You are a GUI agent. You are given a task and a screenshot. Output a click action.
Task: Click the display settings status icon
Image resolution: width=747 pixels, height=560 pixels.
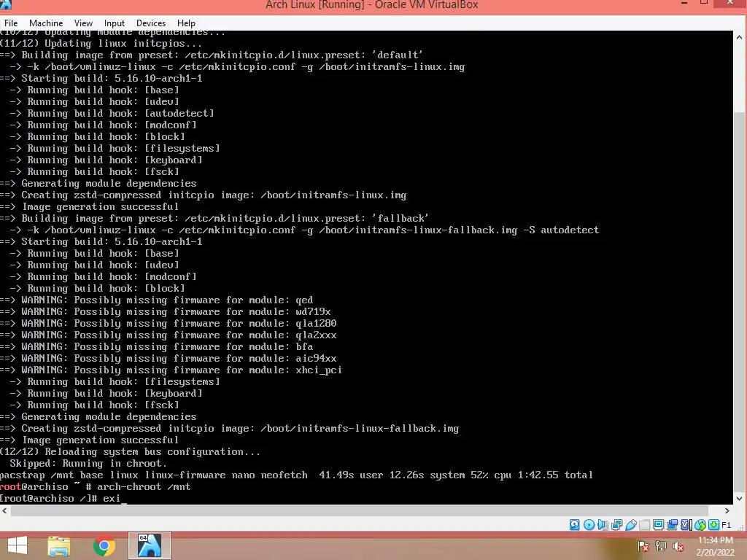659,525
